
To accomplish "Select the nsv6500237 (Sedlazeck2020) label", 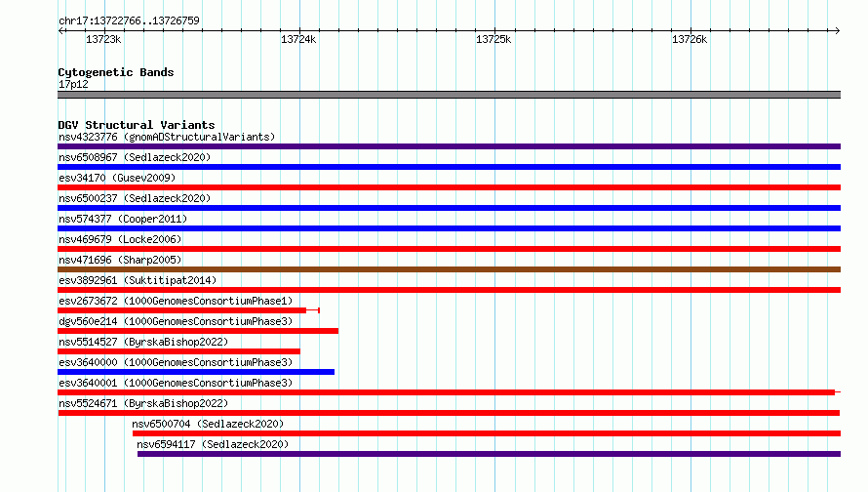I will [x=135, y=198].
